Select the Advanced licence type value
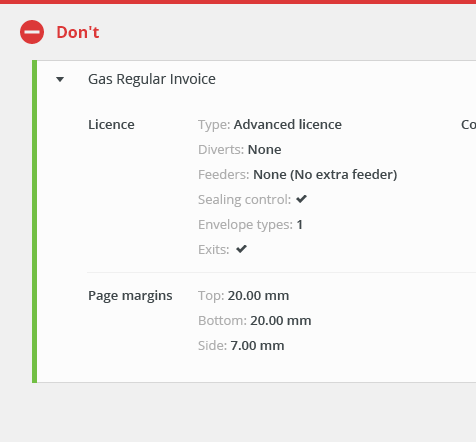 [x=288, y=124]
